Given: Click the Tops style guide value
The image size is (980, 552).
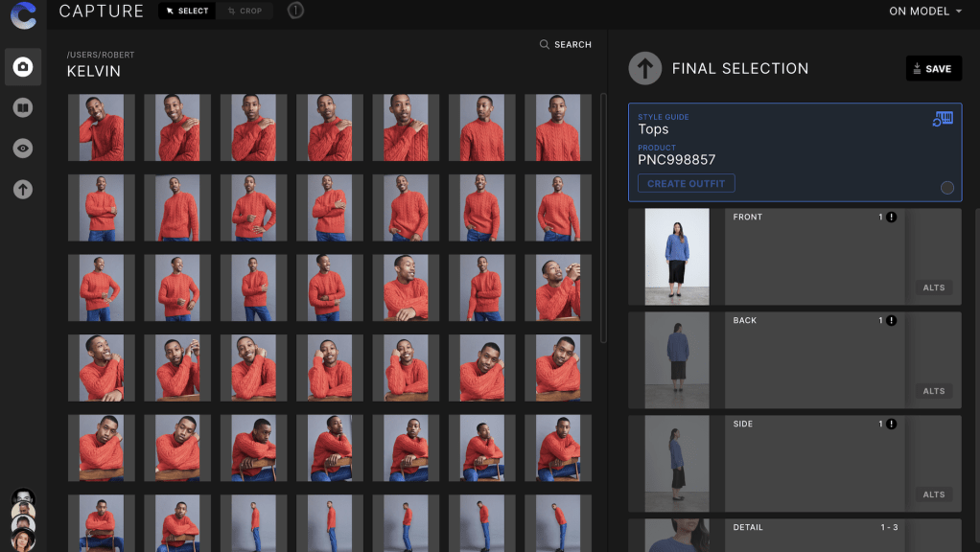Looking at the screenshot, I should [653, 129].
